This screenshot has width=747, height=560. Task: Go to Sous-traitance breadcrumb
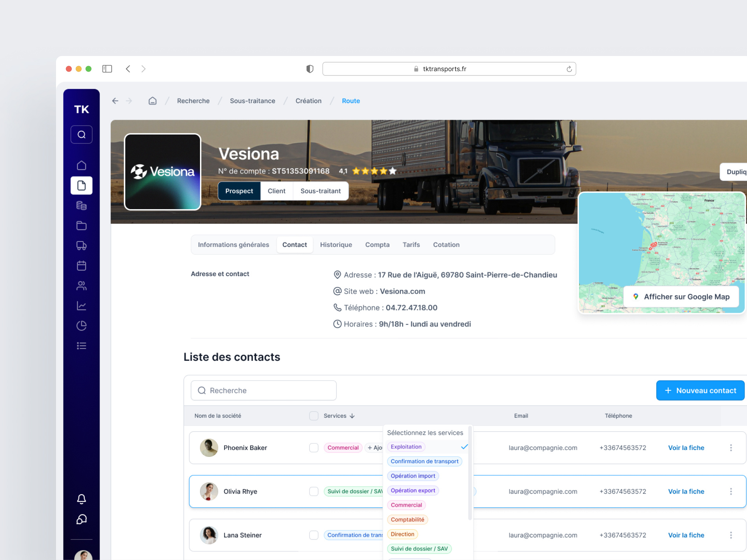coord(253,101)
